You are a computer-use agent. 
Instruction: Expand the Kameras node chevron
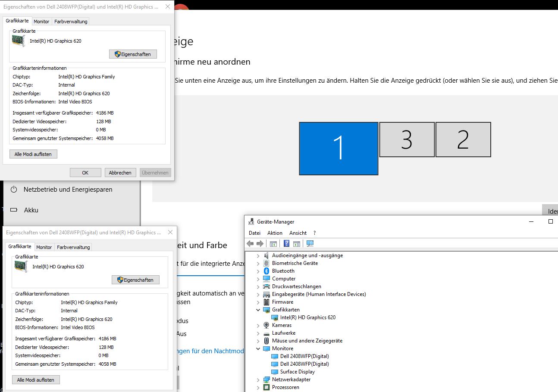click(258, 325)
